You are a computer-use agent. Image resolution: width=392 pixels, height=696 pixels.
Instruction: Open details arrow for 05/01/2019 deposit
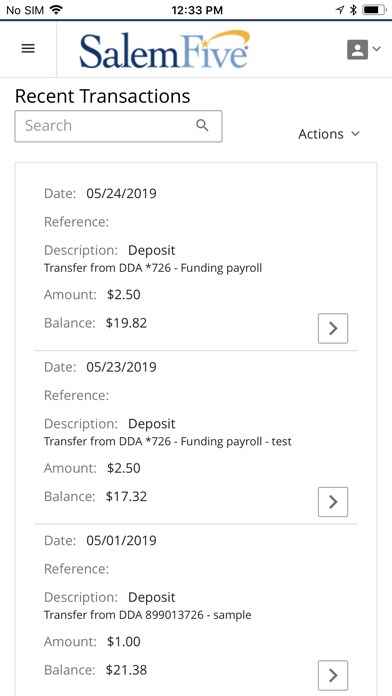pos(333,676)
